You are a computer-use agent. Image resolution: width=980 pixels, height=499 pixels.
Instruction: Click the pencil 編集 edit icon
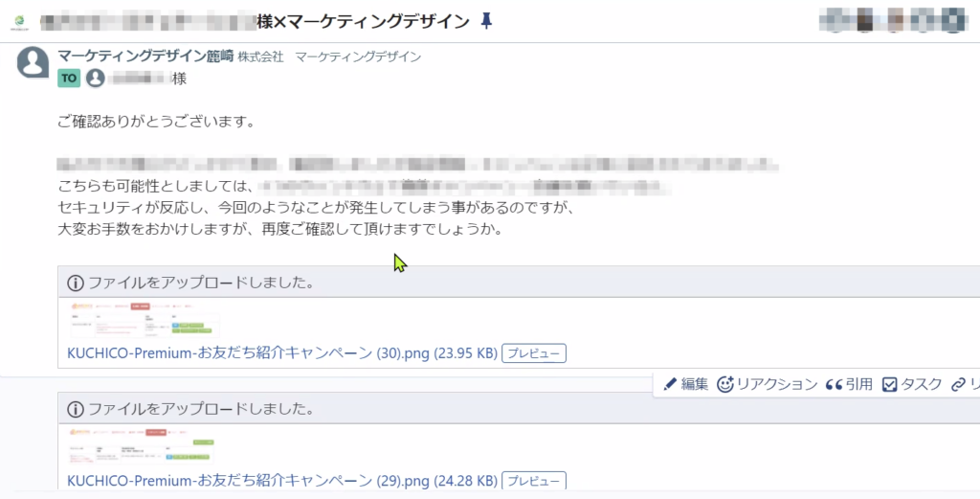[x=670, y=384]
